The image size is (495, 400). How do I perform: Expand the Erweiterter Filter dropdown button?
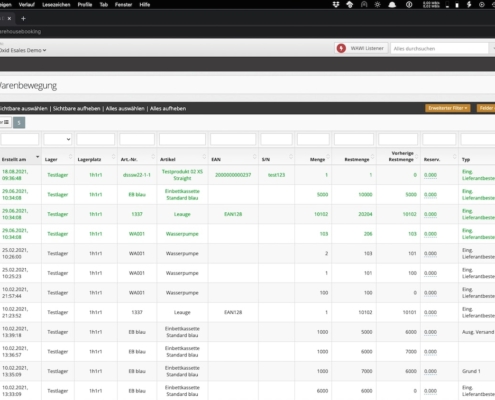click(x=448, y=108)
